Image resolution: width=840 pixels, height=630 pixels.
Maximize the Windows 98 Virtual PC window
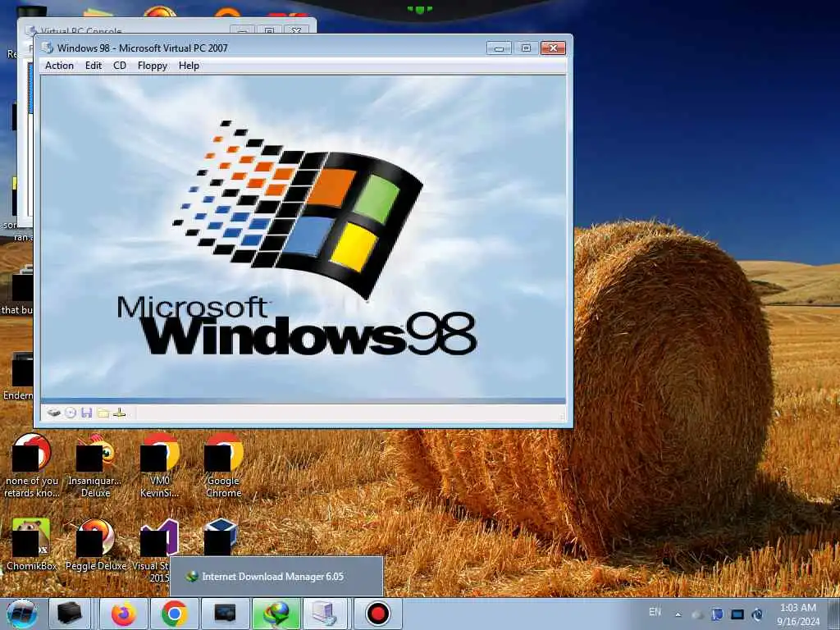tap(526, 48)
